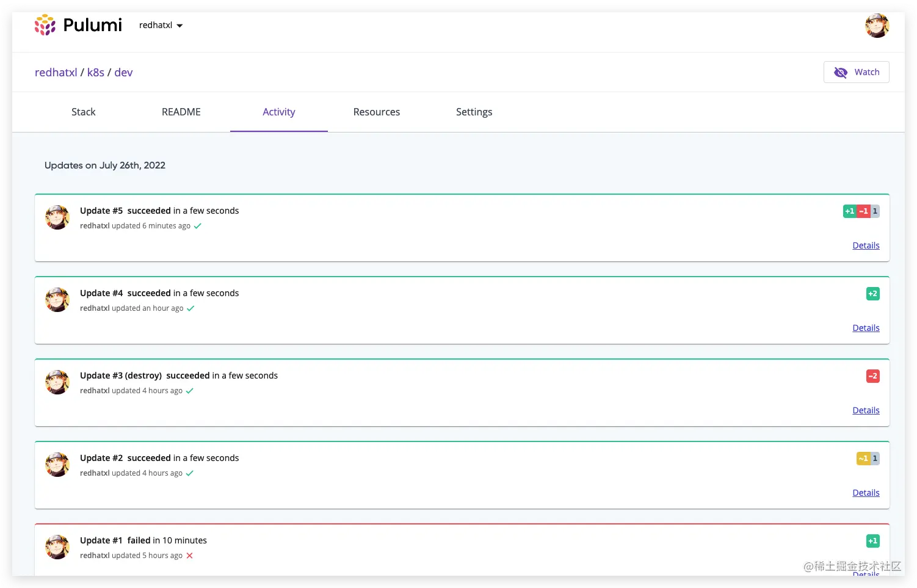The image size is (917, 588).
Task: Click the 'Updates on July 26th, 2022' heading
Action: point(105,165)
